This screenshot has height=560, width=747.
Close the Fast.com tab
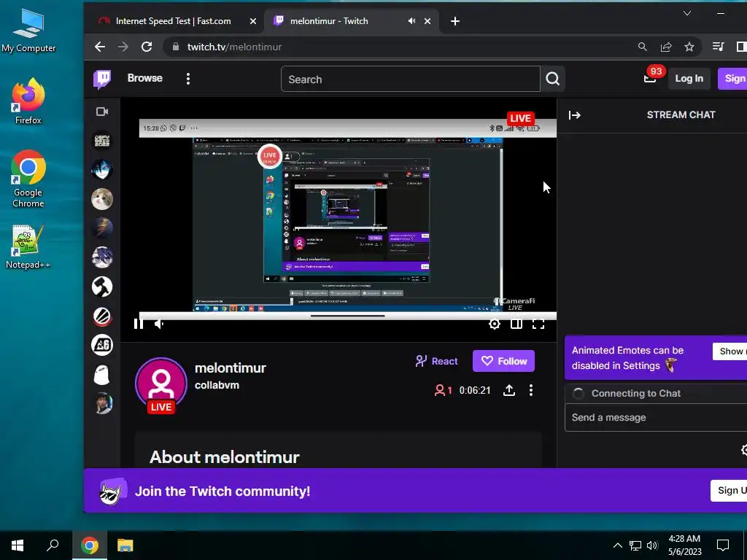(253, 21)
